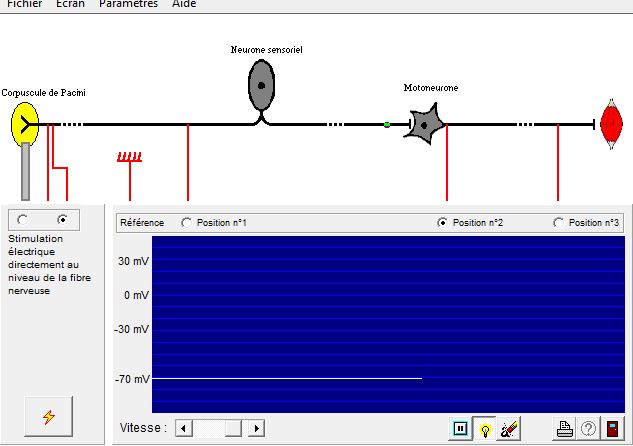Click the Motoneurone label
This screenshot has height=446, width=633.
(x=431, y=88)
